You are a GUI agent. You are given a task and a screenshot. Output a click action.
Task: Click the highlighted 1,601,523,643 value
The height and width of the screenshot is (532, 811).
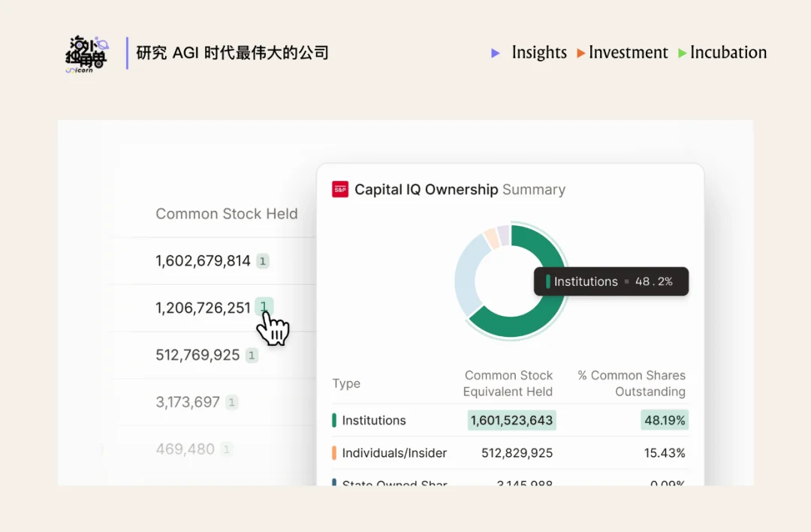click(x=511, y=420)
